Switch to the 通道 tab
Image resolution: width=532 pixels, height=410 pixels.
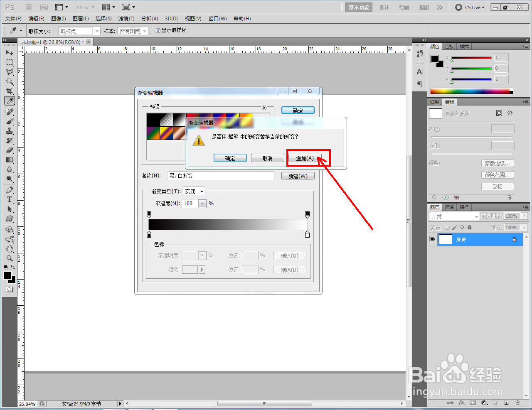coord(449,207)
